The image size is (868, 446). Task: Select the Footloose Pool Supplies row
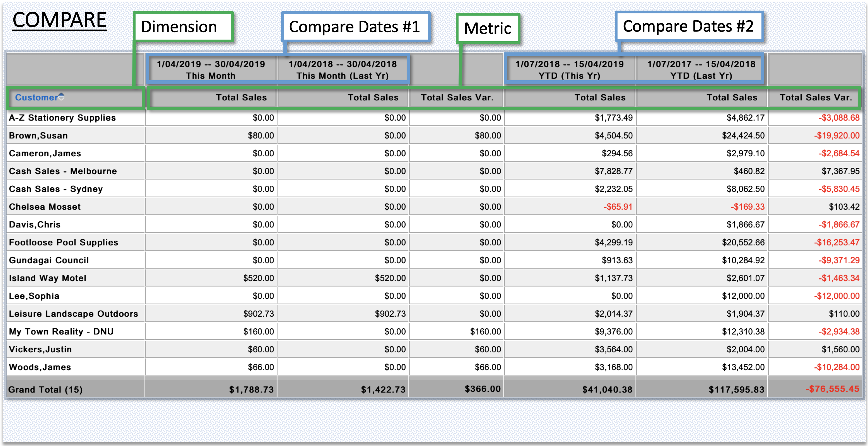tap(434, 243)
